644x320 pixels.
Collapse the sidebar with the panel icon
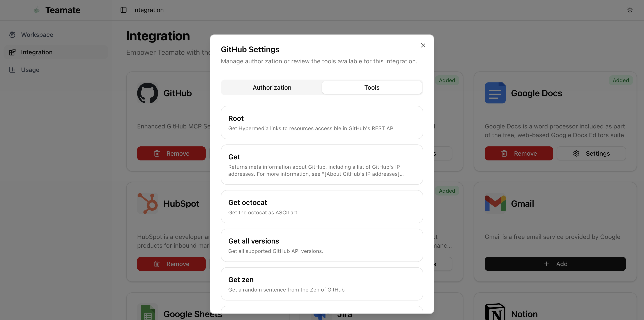[x=124, y=10]
